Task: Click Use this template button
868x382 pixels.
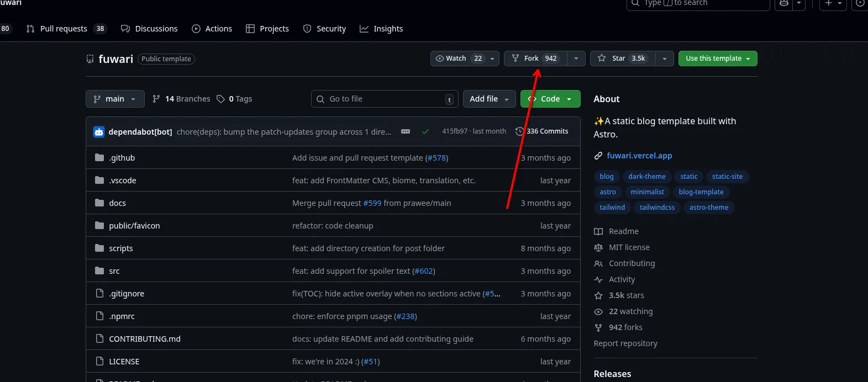Action: coord(718,59)
